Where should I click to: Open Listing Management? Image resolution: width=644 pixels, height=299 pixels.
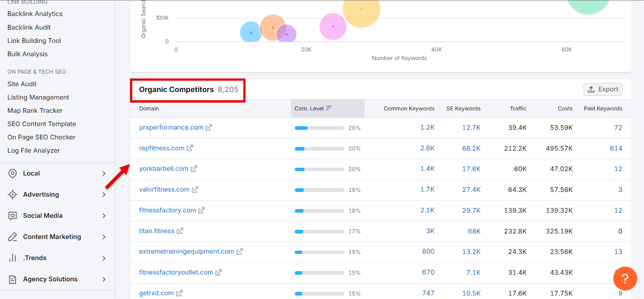(38, 97)
